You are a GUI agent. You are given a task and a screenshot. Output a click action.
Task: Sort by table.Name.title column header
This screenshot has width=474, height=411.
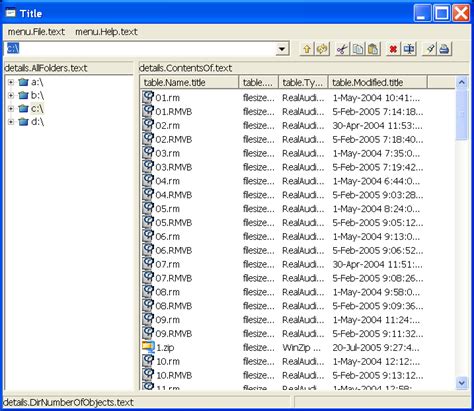190,82
